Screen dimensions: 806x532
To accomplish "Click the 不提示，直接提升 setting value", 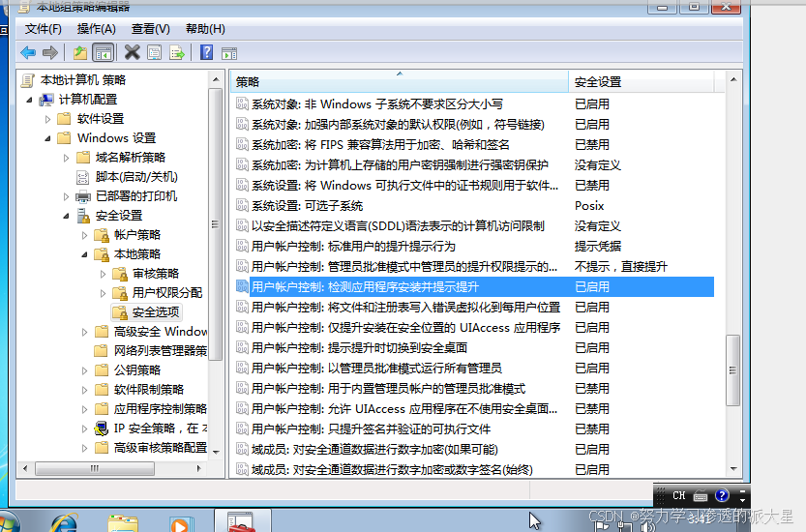I will point(620,266).
